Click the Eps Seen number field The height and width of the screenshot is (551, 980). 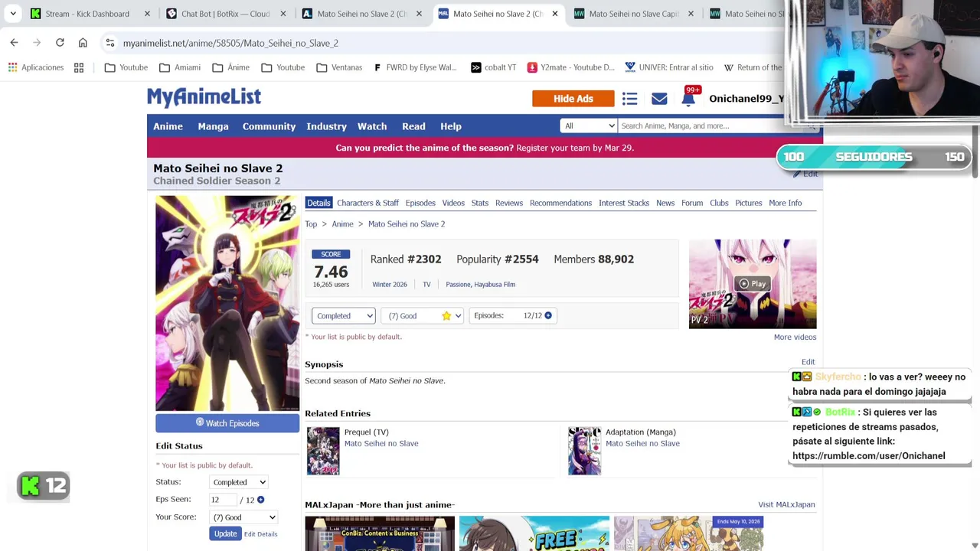tap(223, 500)
